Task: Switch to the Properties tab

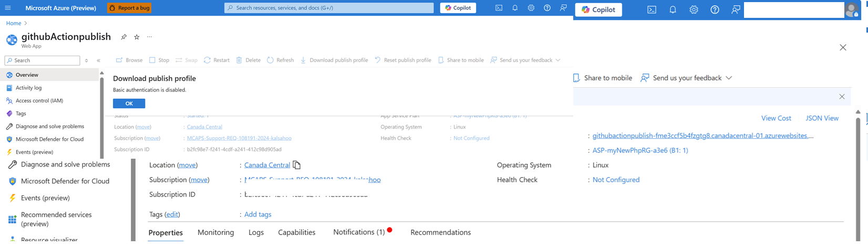Action: click(x=166, y=232)
